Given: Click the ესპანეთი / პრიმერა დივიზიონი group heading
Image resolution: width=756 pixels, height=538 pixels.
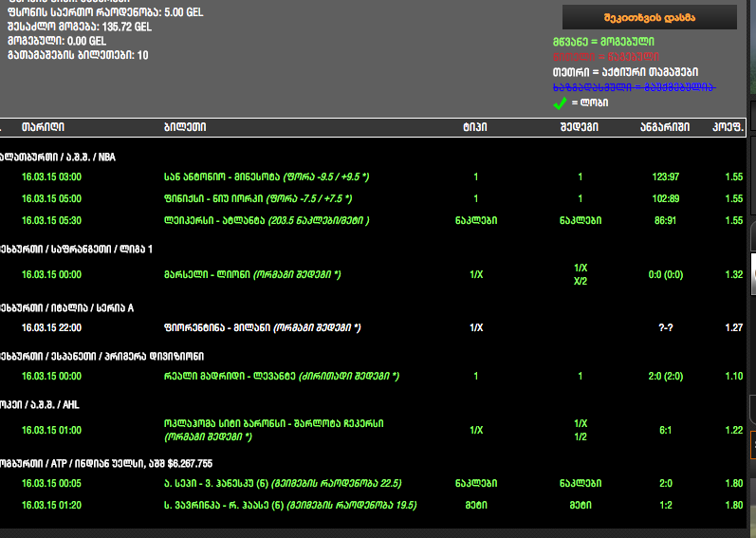Looking at the screenshot, I should click(101, 356).
